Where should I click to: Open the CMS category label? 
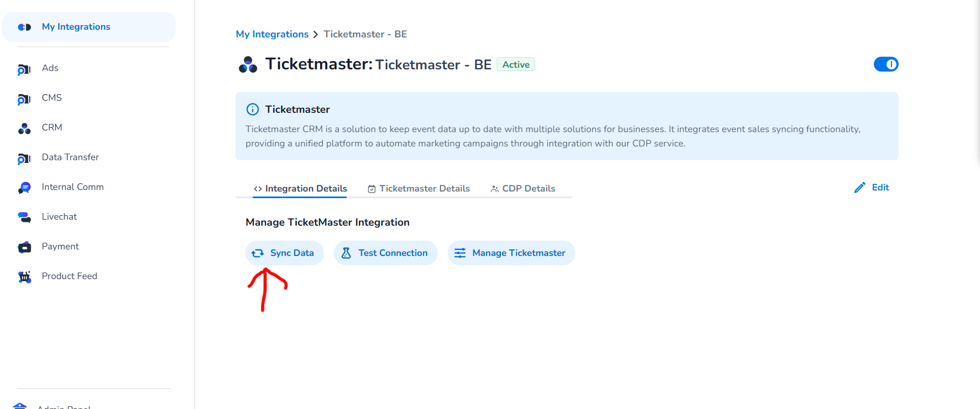(52, 98)
